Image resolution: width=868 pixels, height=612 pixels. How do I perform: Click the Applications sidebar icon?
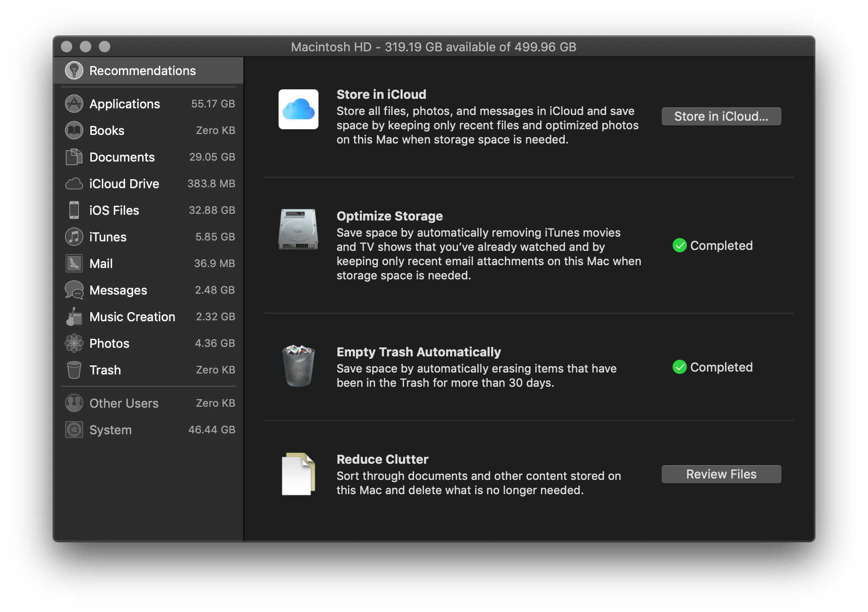point(74,104)
